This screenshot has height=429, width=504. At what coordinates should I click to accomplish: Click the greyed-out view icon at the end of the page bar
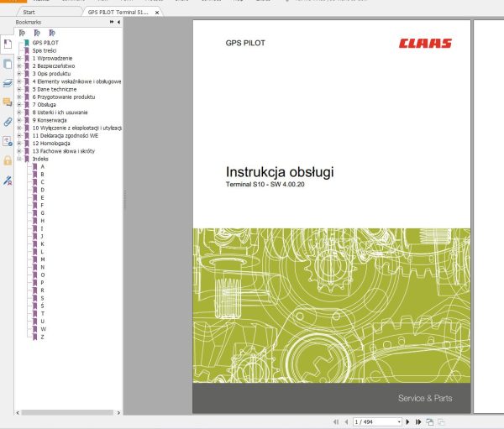(x=441, y=421)
